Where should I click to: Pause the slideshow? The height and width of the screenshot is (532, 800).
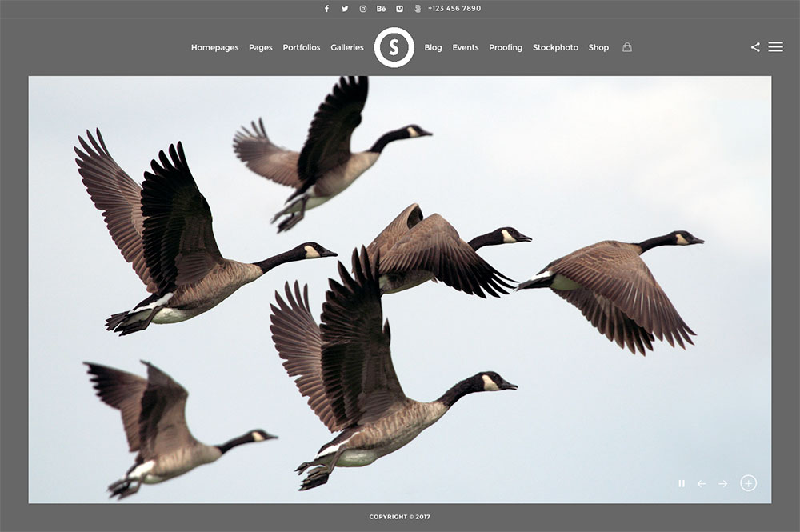tap(682, 483)
